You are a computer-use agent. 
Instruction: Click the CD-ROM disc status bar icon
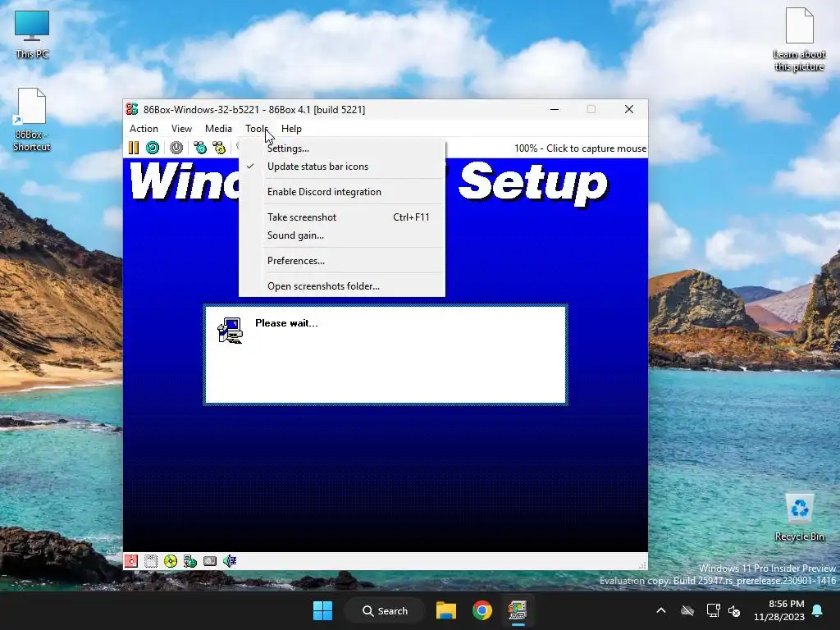171,561
